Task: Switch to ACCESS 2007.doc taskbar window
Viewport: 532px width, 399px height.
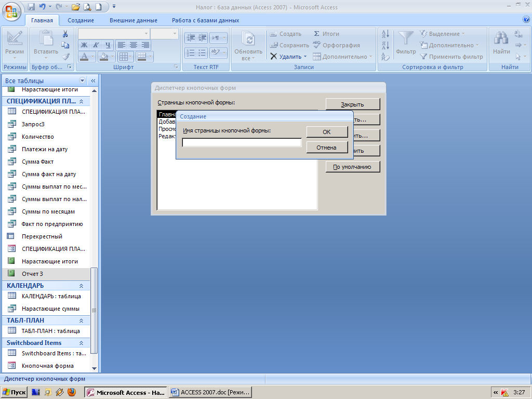Action: [x=211, y=392]
